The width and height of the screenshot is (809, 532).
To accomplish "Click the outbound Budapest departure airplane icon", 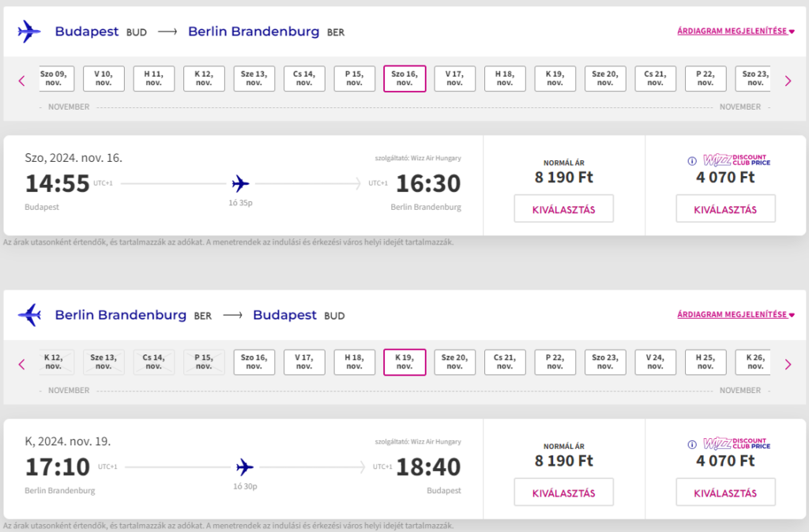I will point(29,32).
